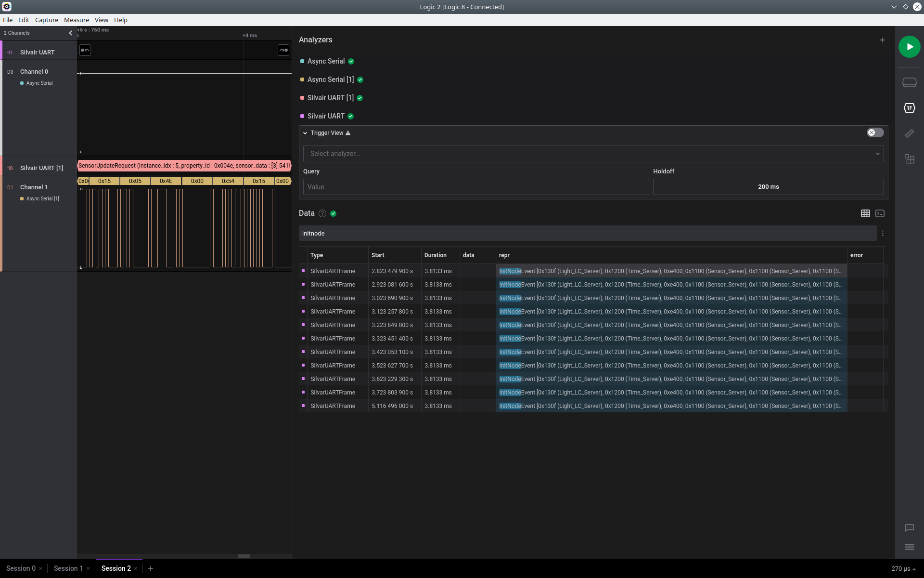The width and height of the screenshot is (924, 578).
Task: Start capture with the green play button
Action: [909, 47]
